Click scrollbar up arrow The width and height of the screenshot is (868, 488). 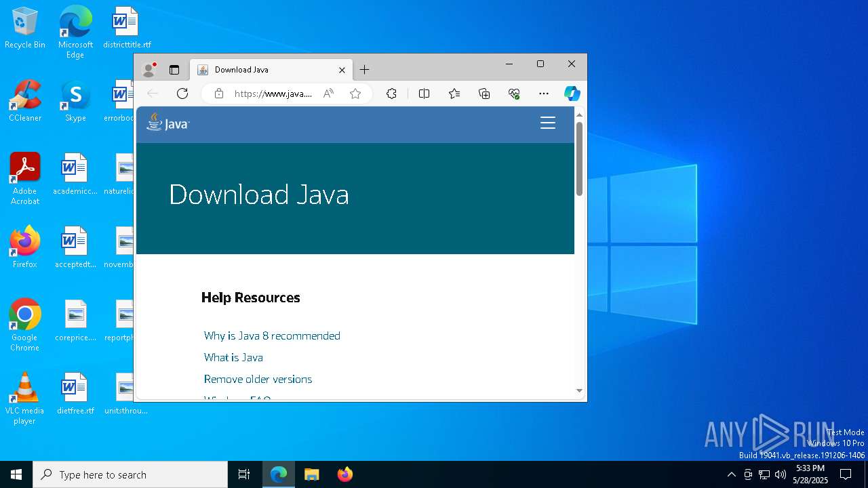click(x=579, y=115)
